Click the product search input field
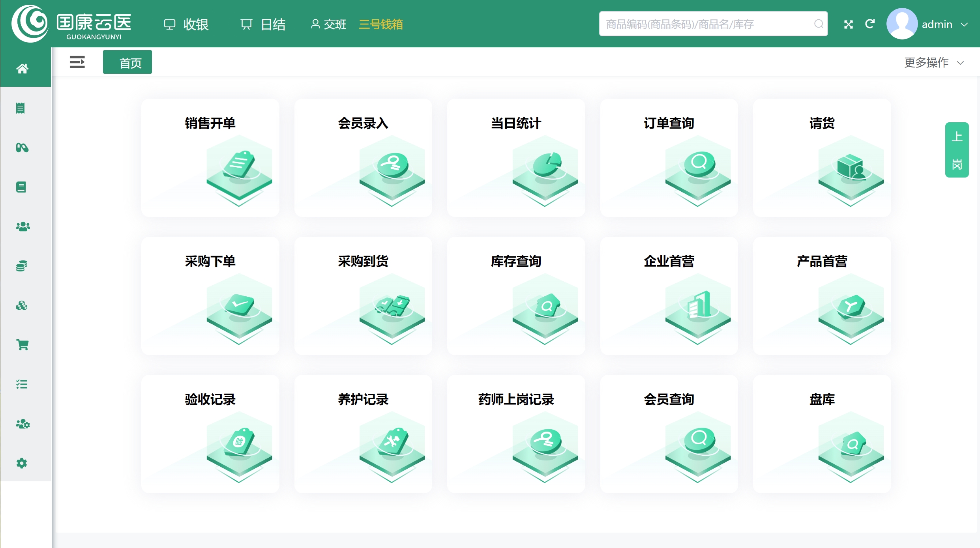 tap(710, 24)
